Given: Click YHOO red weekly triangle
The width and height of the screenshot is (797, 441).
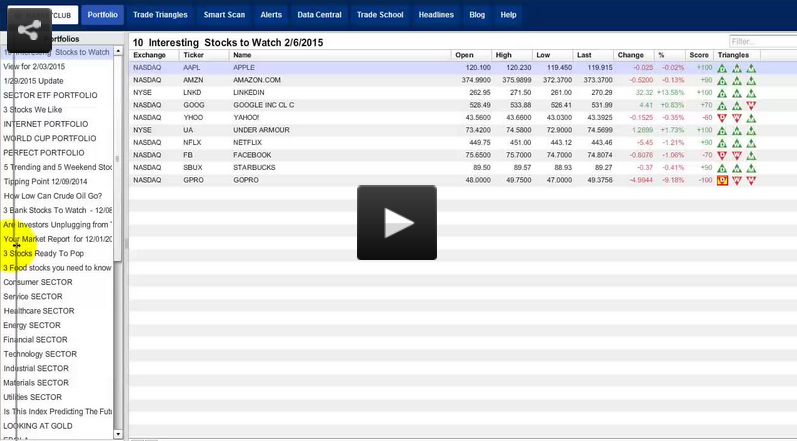Looking at the screenshot, I should coord(737,118).
